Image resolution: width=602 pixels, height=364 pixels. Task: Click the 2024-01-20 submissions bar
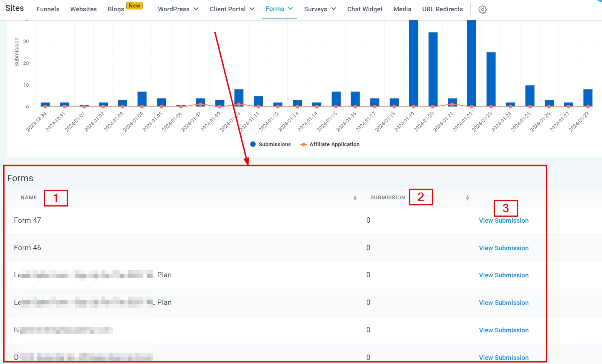tap(433, 69)
